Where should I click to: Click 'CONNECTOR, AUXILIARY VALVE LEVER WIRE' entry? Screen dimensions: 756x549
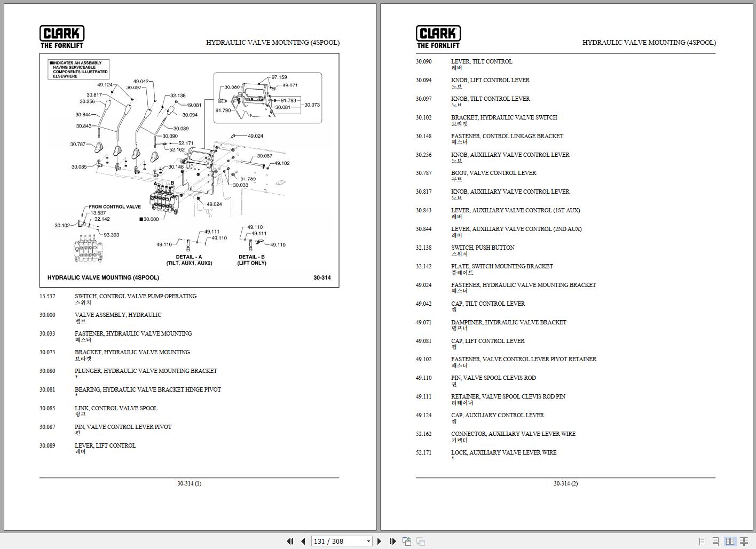513,434
